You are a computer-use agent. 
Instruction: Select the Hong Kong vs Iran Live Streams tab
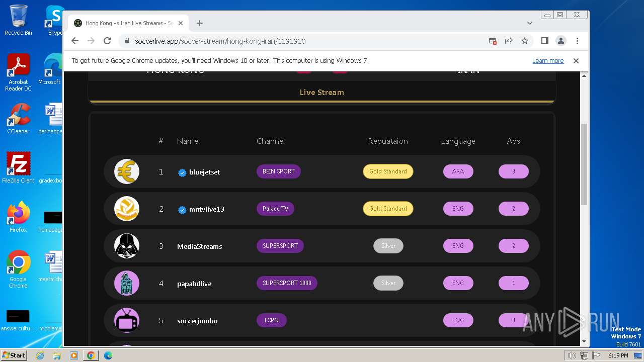[x=128, y=23]
